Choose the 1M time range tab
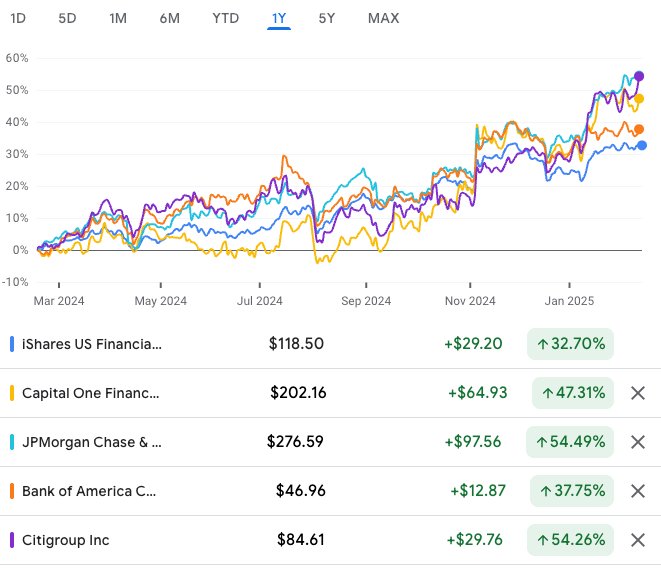 118,19
